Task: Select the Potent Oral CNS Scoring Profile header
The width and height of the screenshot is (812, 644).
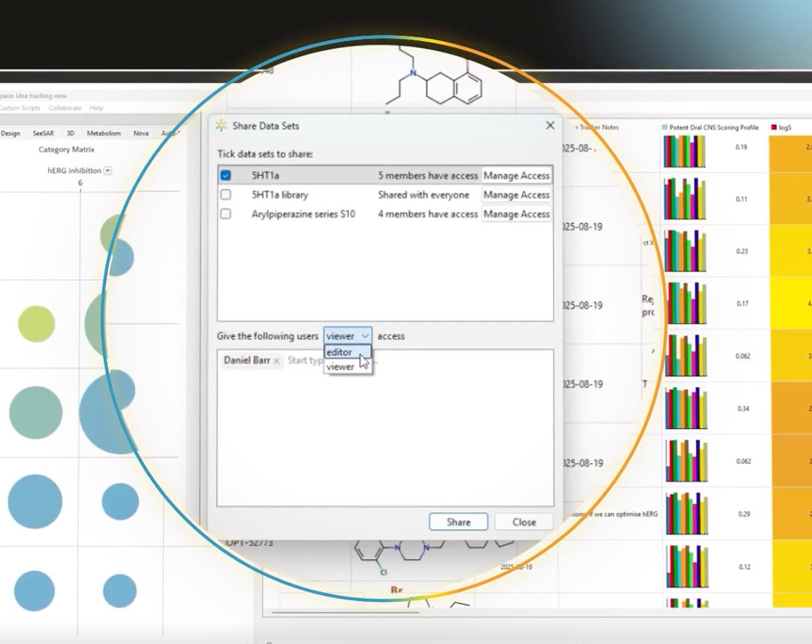Action: click(x=710, y=128)
